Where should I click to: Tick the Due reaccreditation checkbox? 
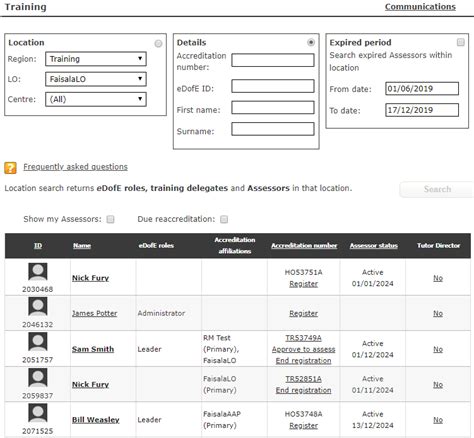click(x=224, y=219)
